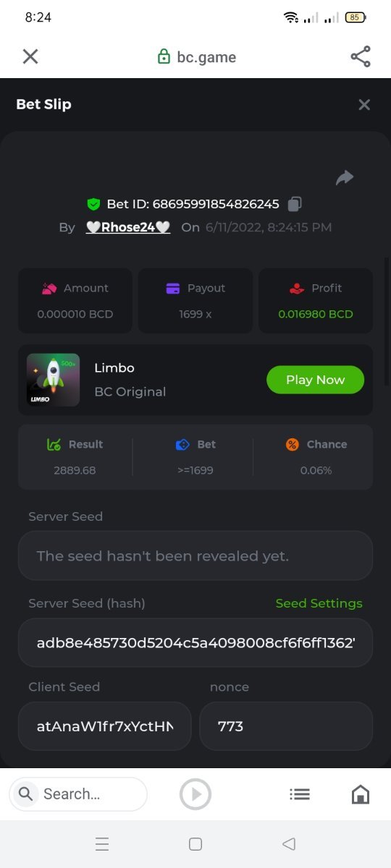This screenshot has height=868, width=391.
Task: Open Seed Settings
Action: (x=319, y=603)
